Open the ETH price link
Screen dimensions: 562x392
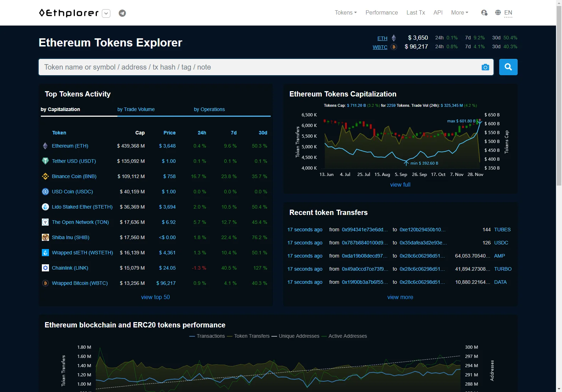[x=382, y=38]
